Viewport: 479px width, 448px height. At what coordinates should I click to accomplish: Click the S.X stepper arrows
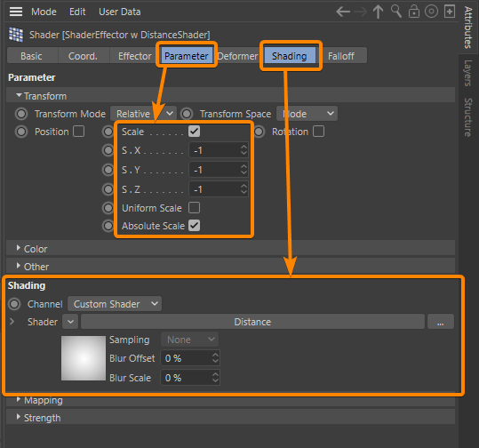[x=243, y=150]
